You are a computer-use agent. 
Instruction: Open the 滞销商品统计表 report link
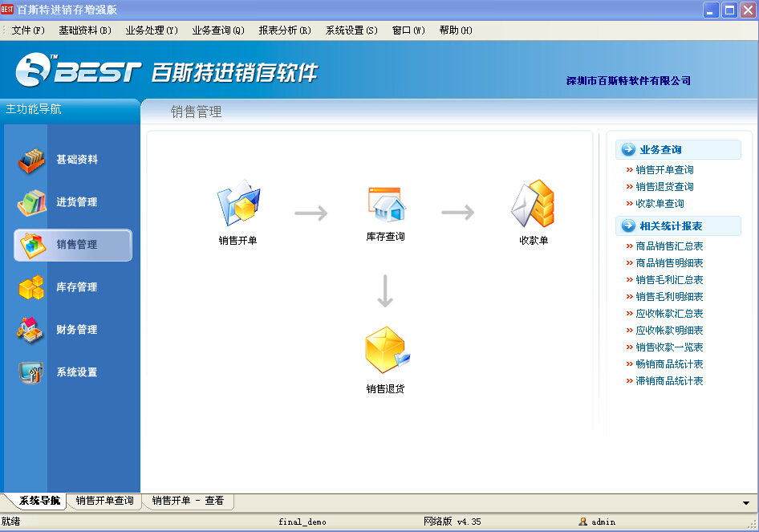tap(669, 381)
